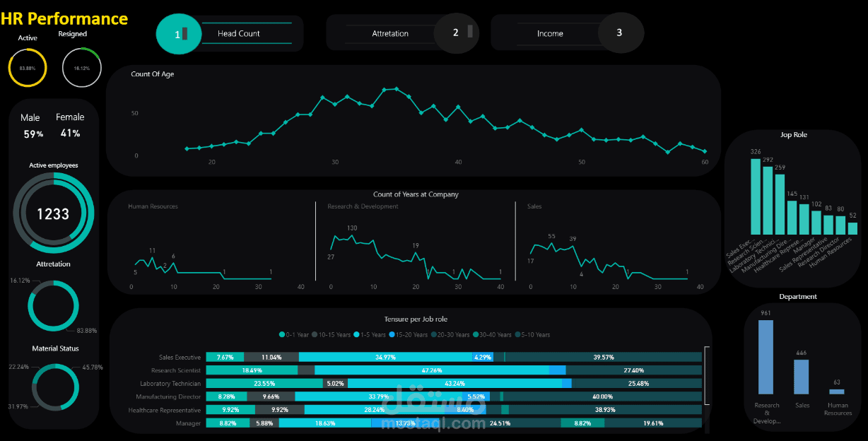This screenshot has height=441, width=868.
Task: Click the 45.78% Material Status label
Action: 93,367
